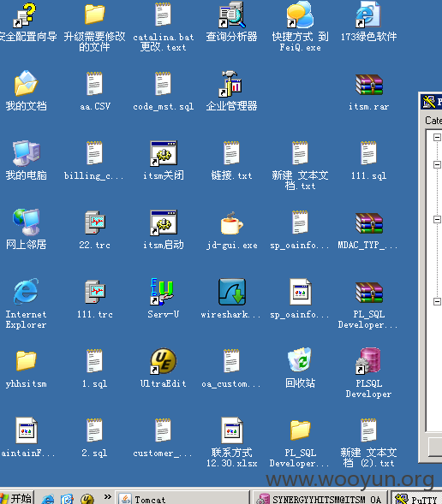Select the 企业管理器 shortcut icon
This screenshot has width=442, height=504.
230,84
